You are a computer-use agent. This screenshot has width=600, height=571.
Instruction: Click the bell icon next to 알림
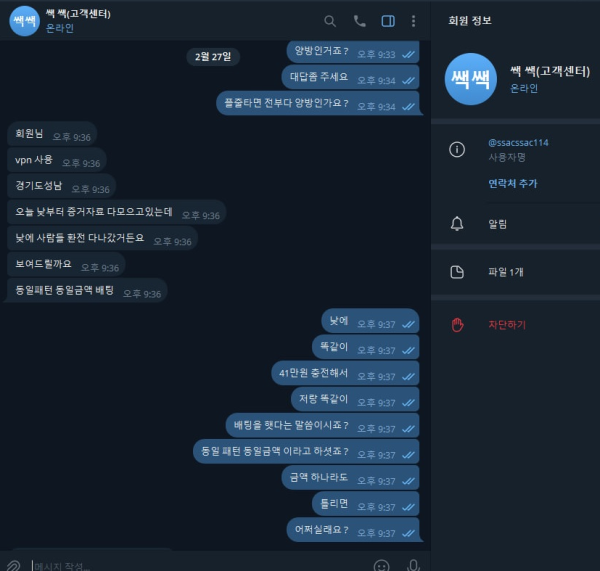tap(457, 224)
